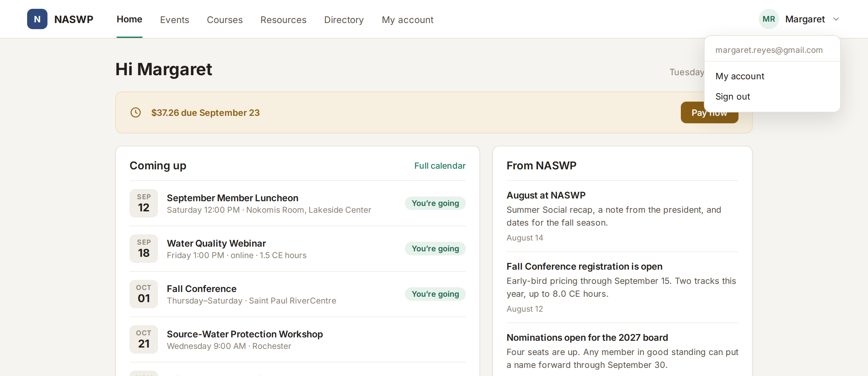Image resolution: width=868 pixels, height=376 pixels.
Task: Select My account in dropdown menu
Action: [740, 76]
